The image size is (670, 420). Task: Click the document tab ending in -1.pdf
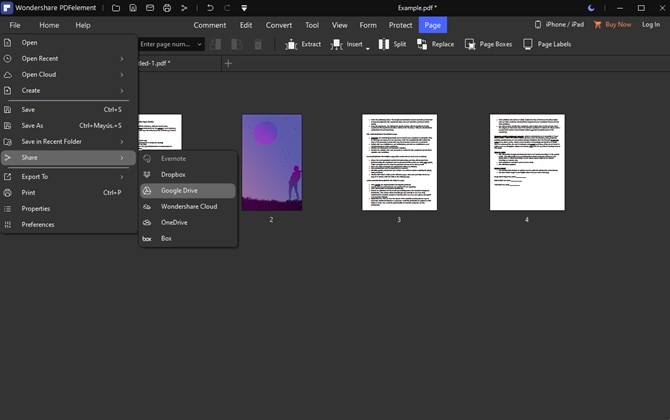(x=179, y=63)
